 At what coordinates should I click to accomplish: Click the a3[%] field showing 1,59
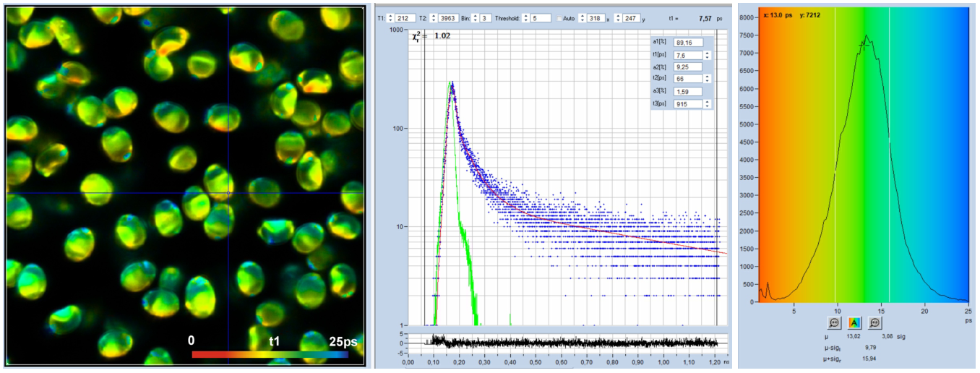tap(688, 91)
